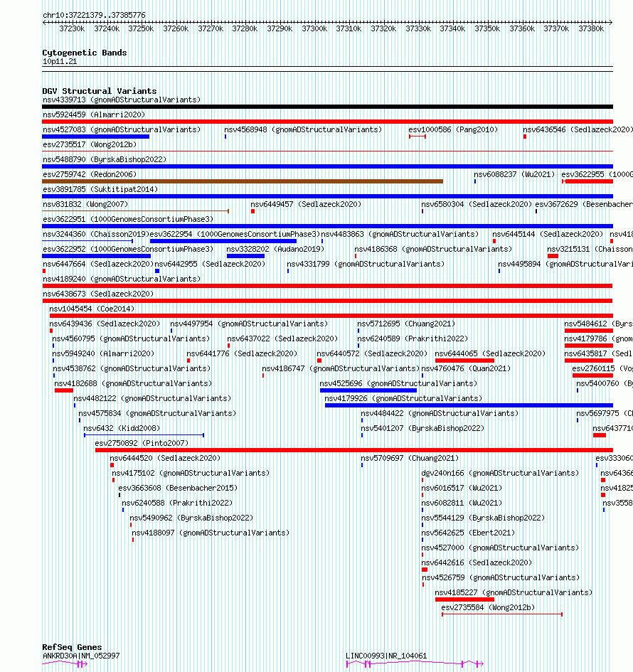633x672 pixels.
Task: Select the nsv6432 (Kidd2008) variant span
Action: (x=144, y=435)
